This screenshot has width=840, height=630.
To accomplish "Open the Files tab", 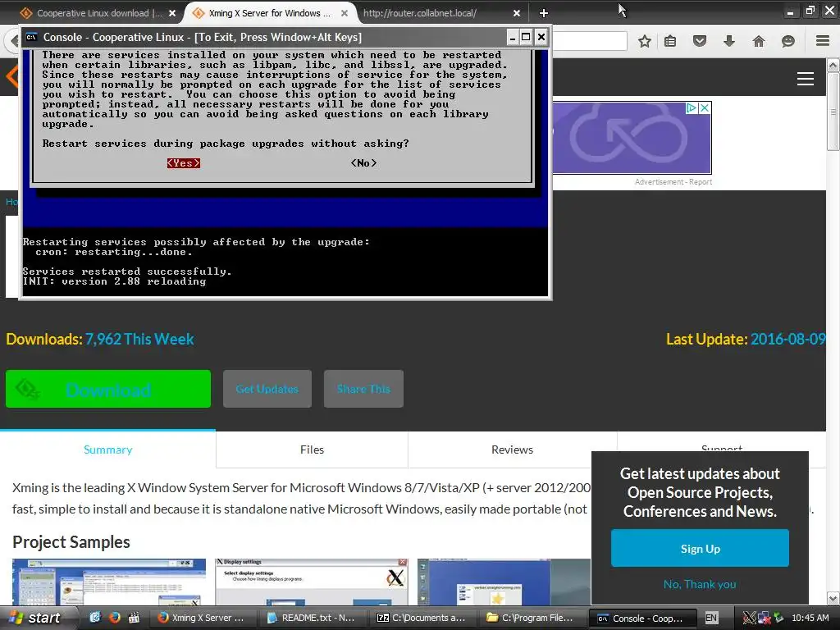I will [x=312, y=450].
